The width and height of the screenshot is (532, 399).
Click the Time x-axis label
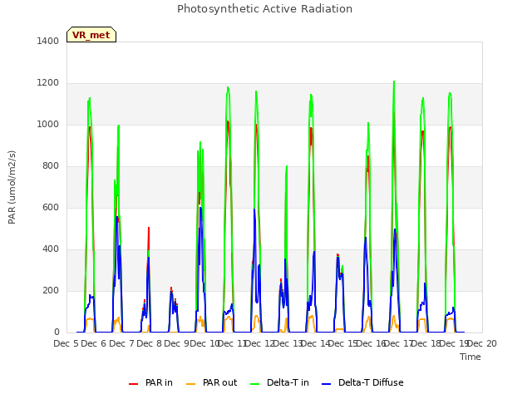470,357
